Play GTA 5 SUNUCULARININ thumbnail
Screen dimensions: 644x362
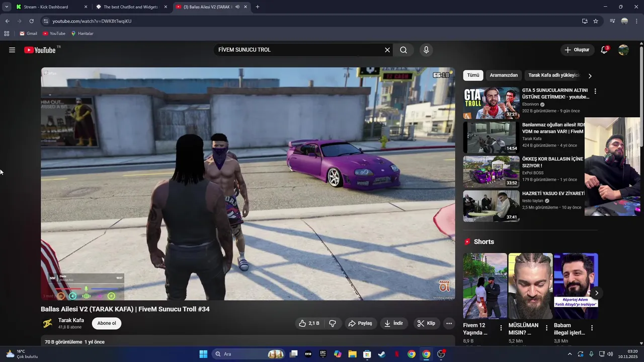491,103
